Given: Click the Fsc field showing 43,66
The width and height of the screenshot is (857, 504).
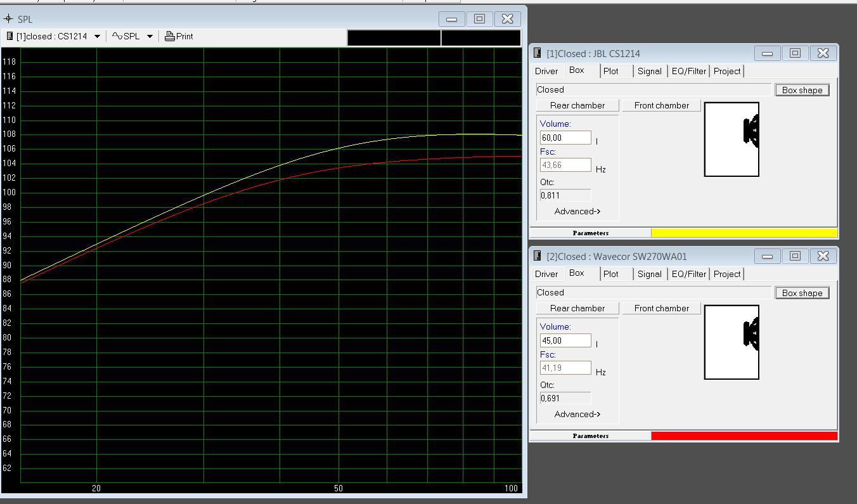Looking at the screenshot, I should [565, 165].
